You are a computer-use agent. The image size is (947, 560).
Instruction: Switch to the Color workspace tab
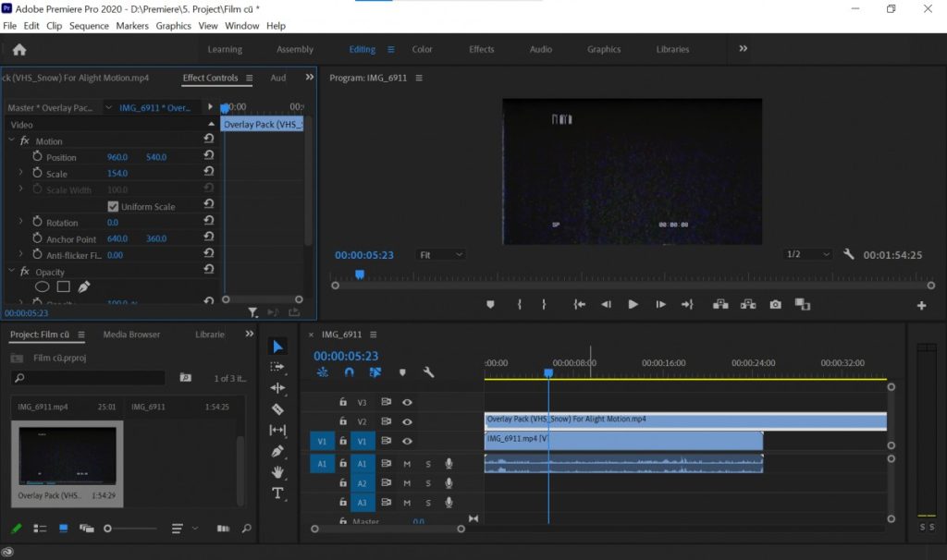422,49
